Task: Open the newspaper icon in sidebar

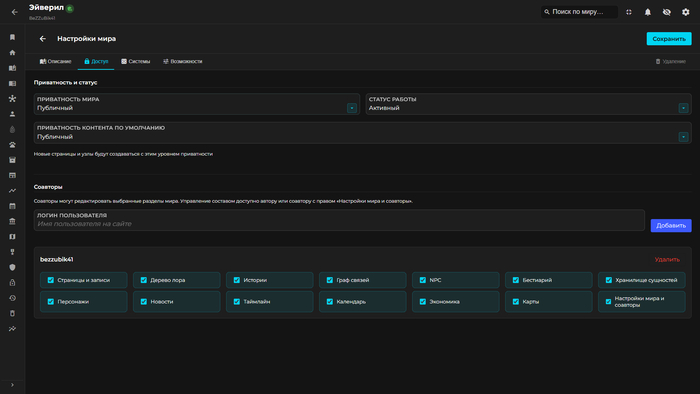Action: click(12, 83)
